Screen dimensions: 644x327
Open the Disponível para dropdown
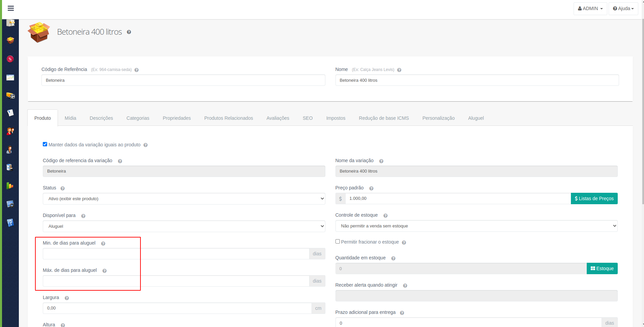[184, 226]
